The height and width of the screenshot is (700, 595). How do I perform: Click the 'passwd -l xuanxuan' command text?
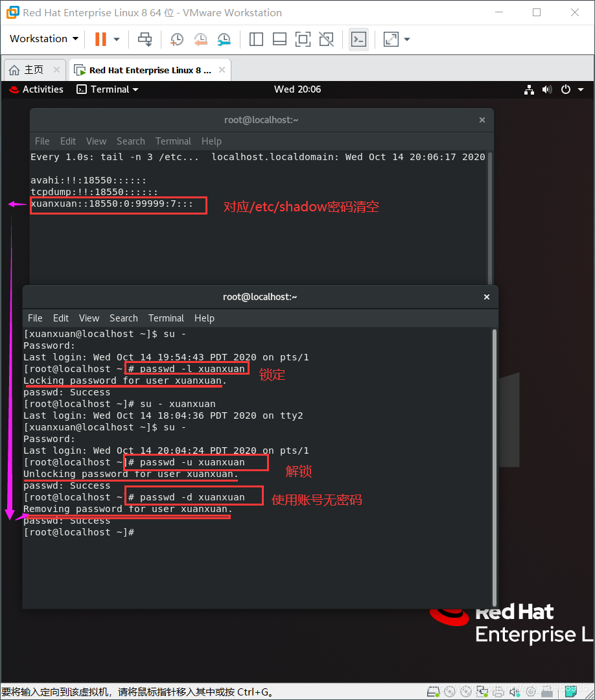192,369
